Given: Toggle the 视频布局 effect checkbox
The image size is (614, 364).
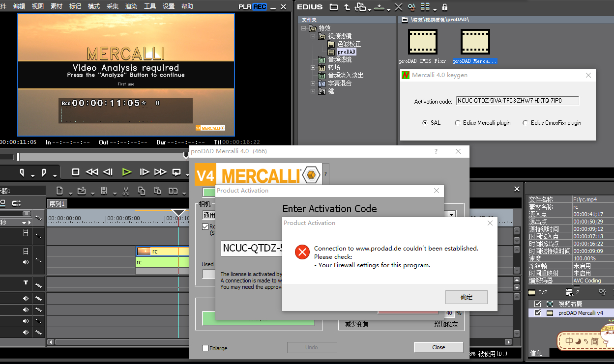Looking at the screenshot, I should (538, 304).
